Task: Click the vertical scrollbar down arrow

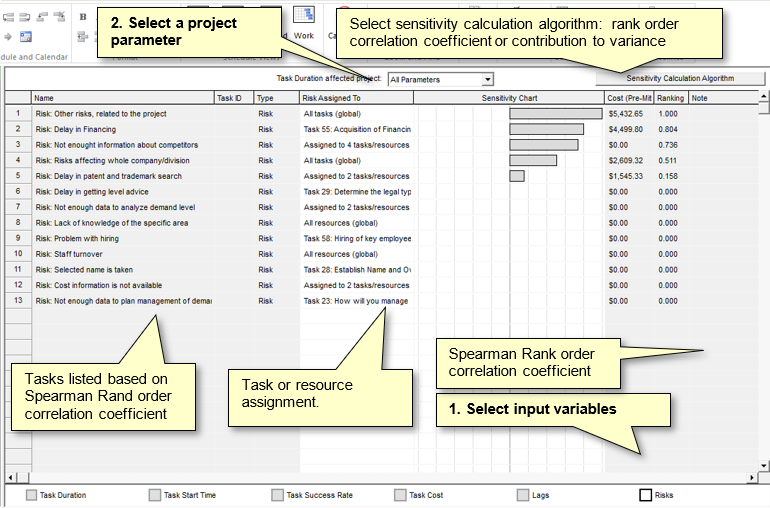Action: tap(764, 465)
